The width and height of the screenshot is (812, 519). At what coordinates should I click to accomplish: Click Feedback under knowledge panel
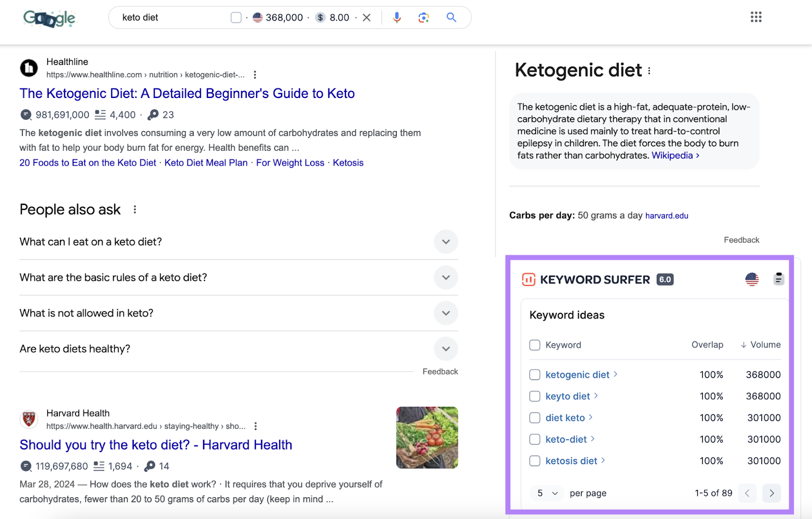click(x=741, y=240)
